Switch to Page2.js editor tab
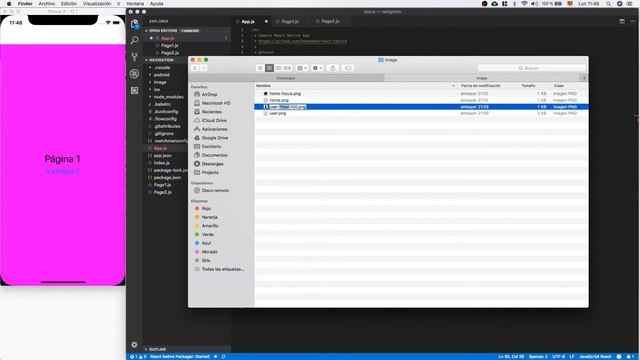The image size is (640, 360). pyautogui.click(x=330, y=21)
